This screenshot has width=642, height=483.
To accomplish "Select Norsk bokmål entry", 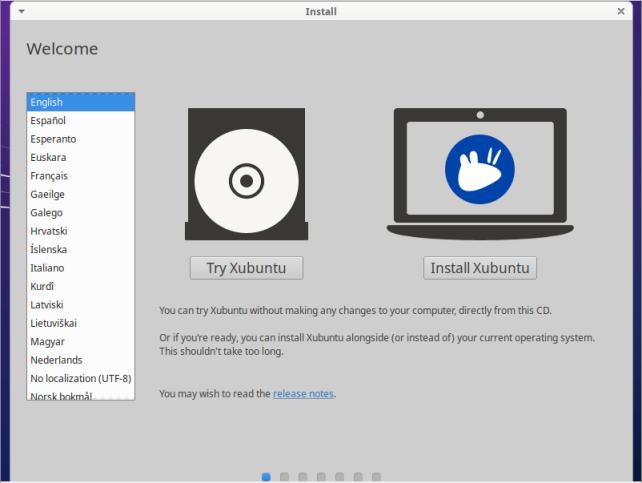I will point(81,395).
